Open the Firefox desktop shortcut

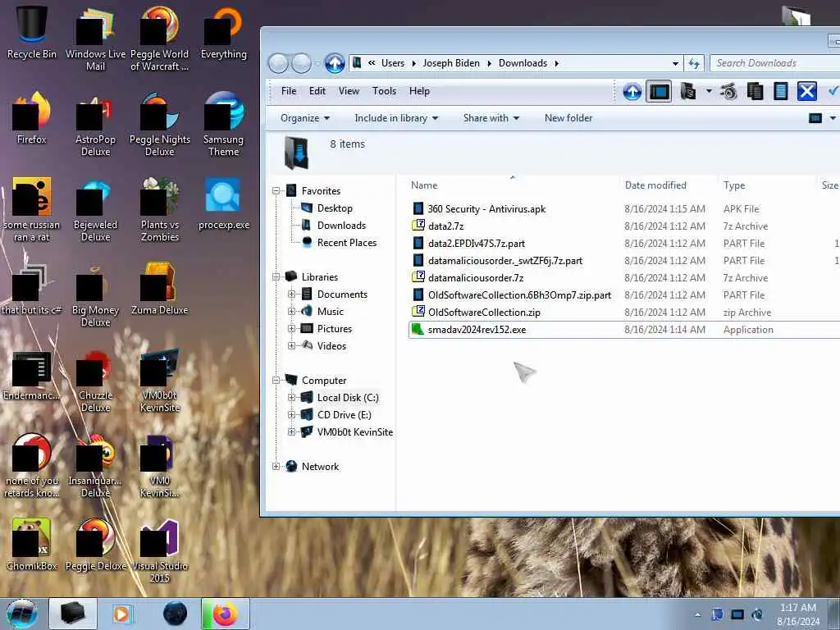[x=32, y=118]
